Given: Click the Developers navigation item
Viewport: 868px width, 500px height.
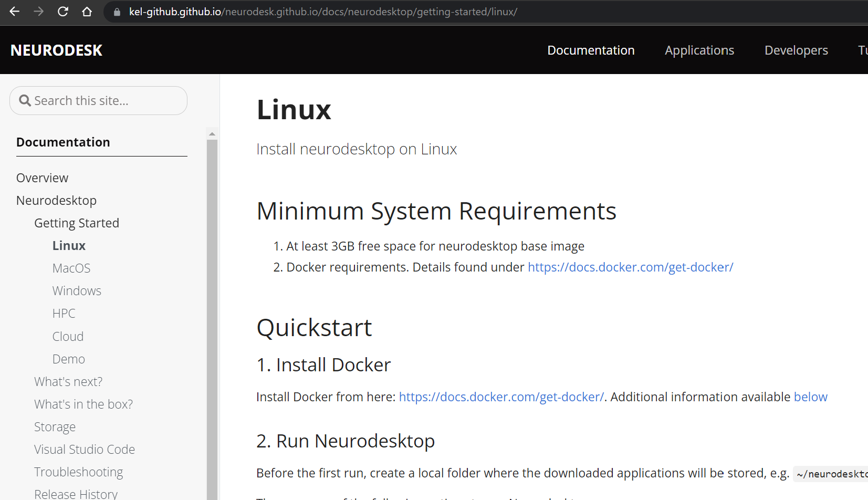Looking at the screenshot, I should point(796,50).
